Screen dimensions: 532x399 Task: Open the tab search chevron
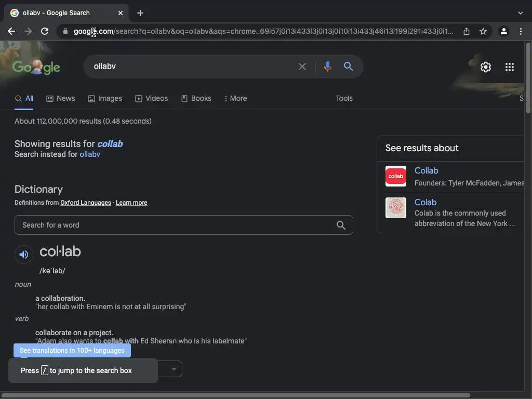point(521,13)
